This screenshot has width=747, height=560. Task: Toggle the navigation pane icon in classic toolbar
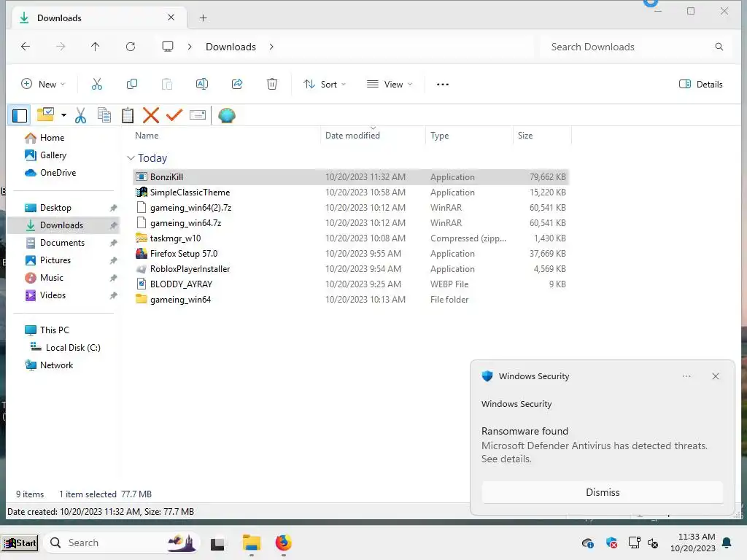point(20,115)
